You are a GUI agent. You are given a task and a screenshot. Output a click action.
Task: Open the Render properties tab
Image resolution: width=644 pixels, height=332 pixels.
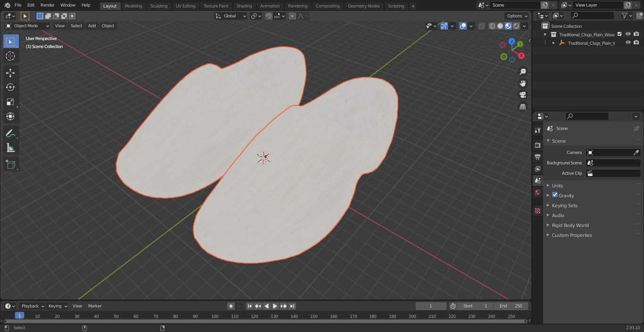537,145
